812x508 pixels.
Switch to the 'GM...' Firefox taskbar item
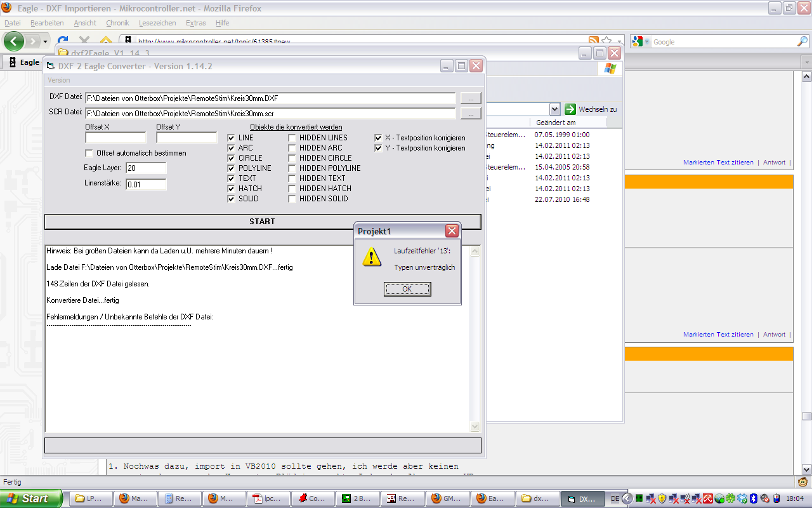tap(449, 498)
